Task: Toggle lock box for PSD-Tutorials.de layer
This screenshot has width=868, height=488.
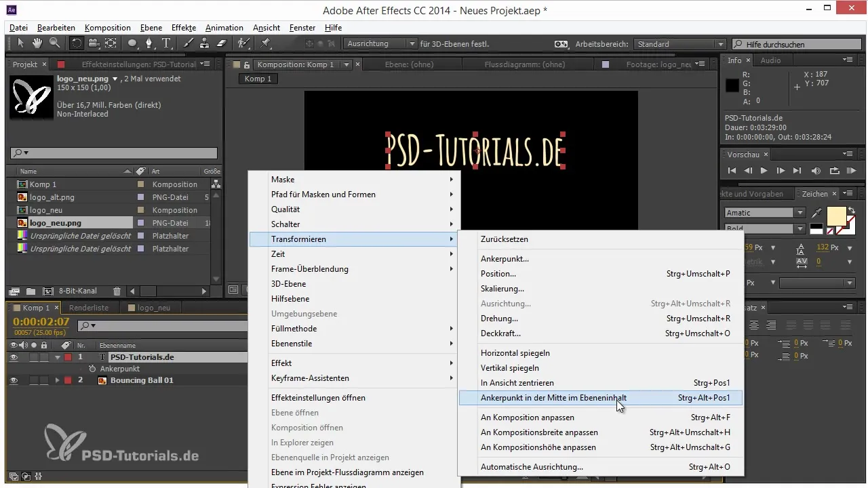Action: (x=44, y=357)
